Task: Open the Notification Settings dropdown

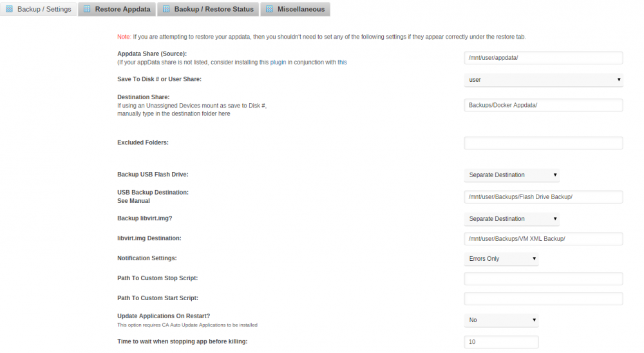Action: click(x=501, y=259)
